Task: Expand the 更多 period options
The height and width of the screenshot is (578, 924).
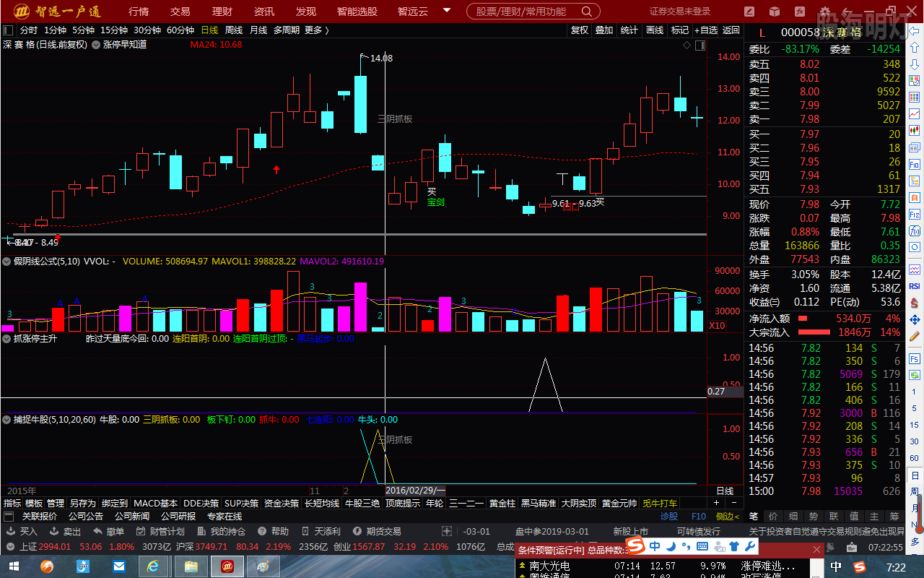Action: (x=317, y=30)
